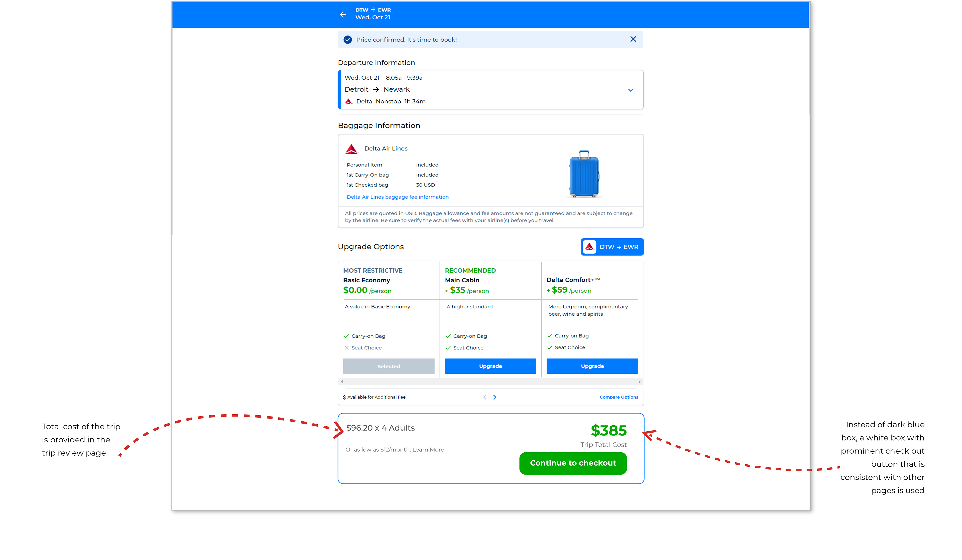The image size is (962, 560).
Task: Expand the Detroit to Newark flight details
Action: point(630,90)
